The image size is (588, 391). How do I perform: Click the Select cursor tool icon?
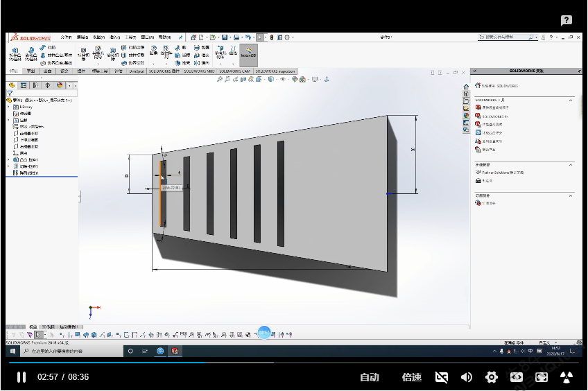click(x=259, y=37)
